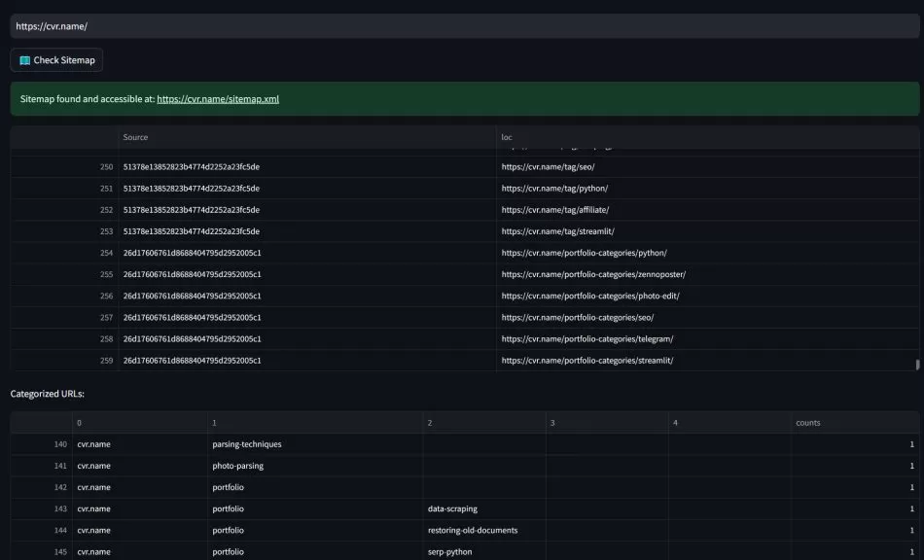Click the counts column header
924x560 pixels.
click(810, 422)
